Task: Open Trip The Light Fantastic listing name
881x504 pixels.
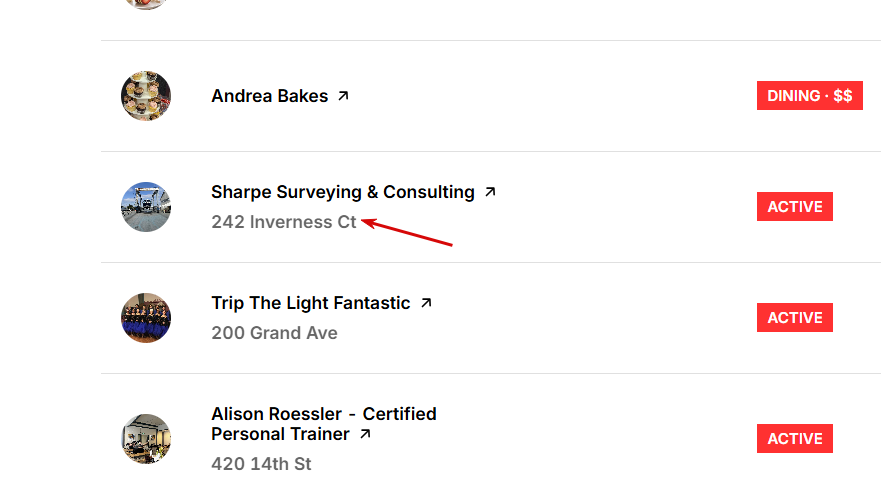Action: click(310, 303)
